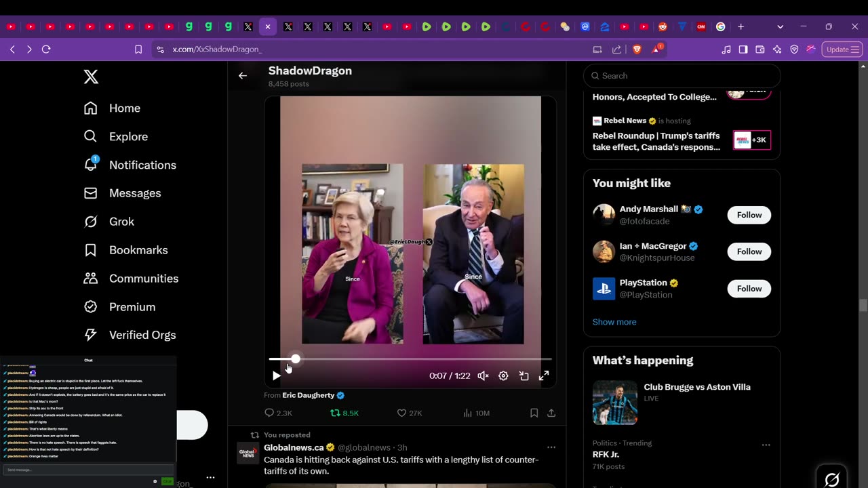Open video settings gear

click(x=503, y=375)
